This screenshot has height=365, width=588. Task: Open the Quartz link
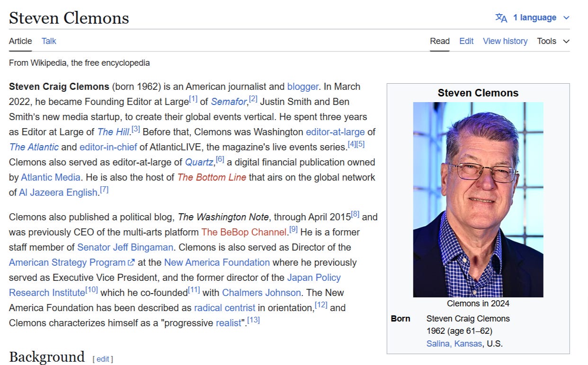(x=199, y=162)
